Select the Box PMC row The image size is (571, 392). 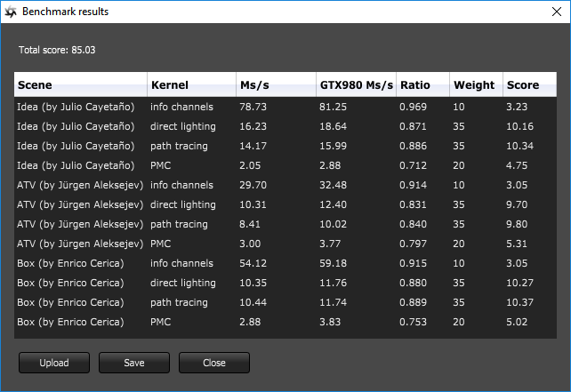tap(285, 323)
